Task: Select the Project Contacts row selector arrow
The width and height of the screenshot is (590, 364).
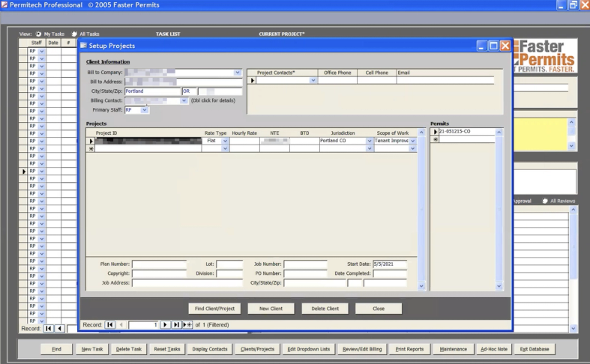Action: click(x=252, y=80)
